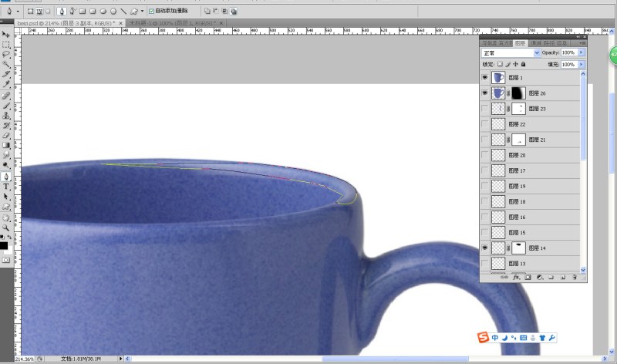Hide 图层 14 visibility eye
617x364 pixels.
(x=485, y=248)
